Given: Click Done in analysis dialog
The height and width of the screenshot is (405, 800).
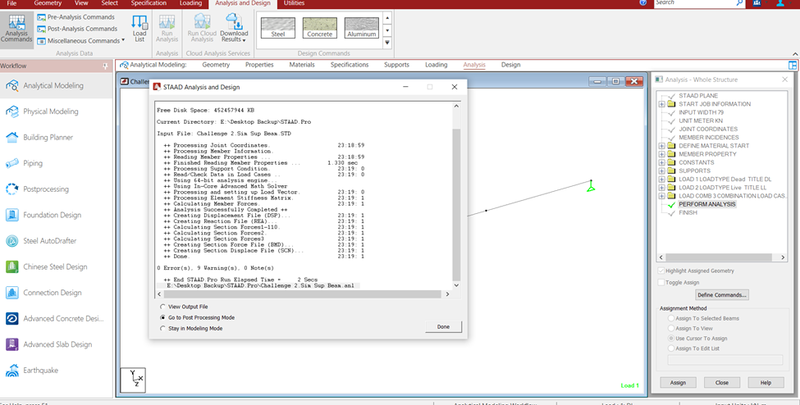Looking at the screenshot, I should click(x=443, y=326).
